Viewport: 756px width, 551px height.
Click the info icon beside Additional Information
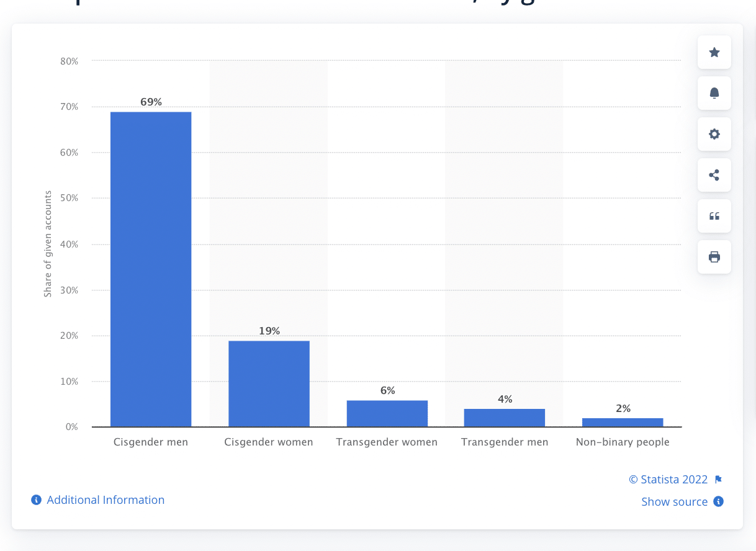pyautogui.click(x=37, y=500)
